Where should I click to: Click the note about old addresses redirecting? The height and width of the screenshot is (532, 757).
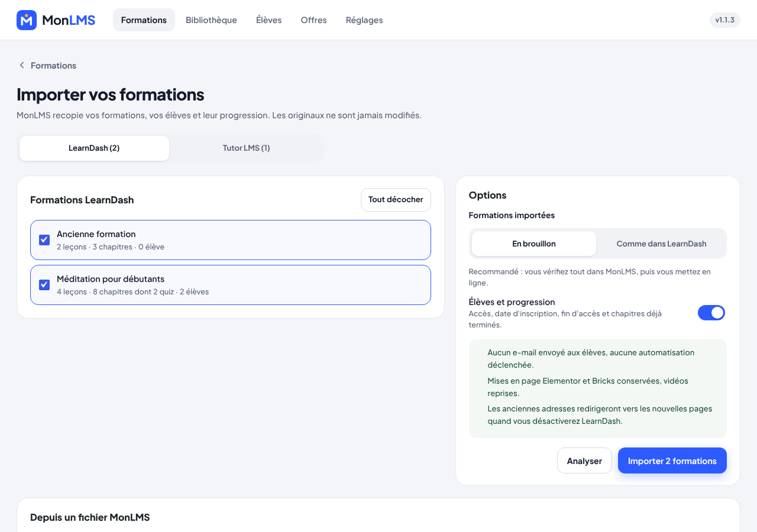point(600,415)
